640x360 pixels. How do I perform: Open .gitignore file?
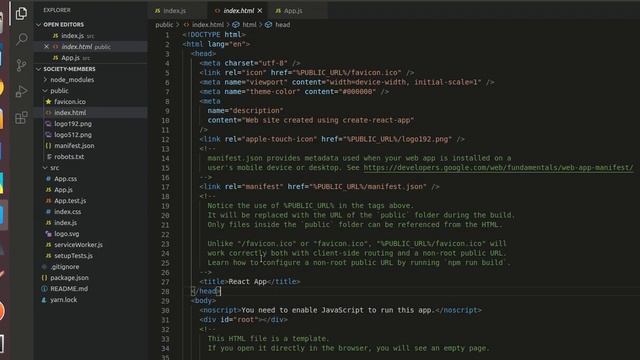64,267
